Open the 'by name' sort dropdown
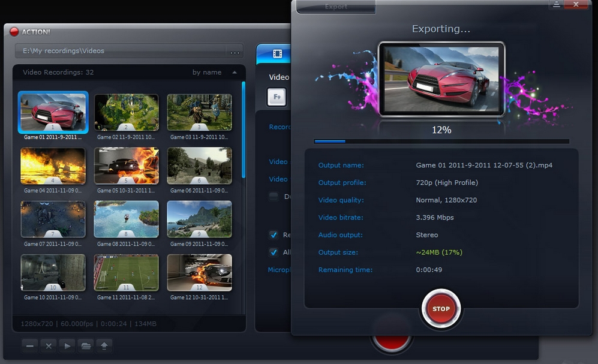This screenshot has height=364, width=598. [206, 72]
